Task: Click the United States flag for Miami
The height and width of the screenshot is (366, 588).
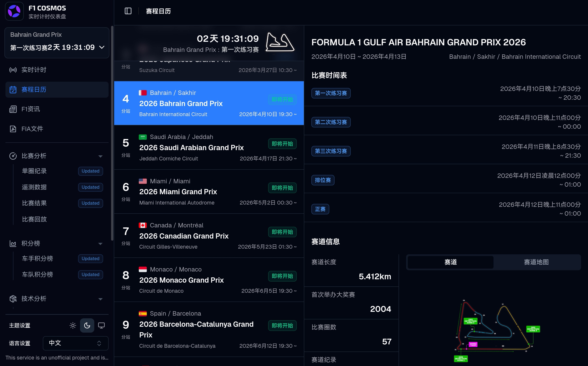Action: click(x=143, y=181)
